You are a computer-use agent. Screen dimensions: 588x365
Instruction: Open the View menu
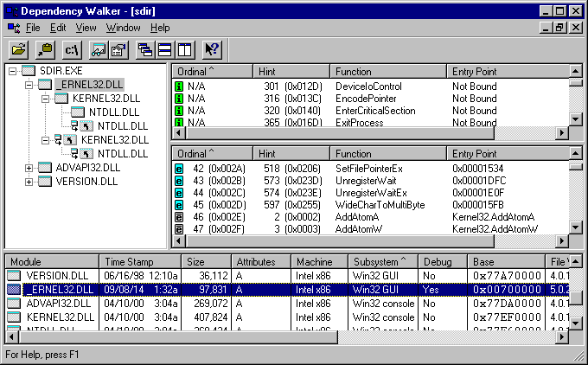click(x=86, y=28)
